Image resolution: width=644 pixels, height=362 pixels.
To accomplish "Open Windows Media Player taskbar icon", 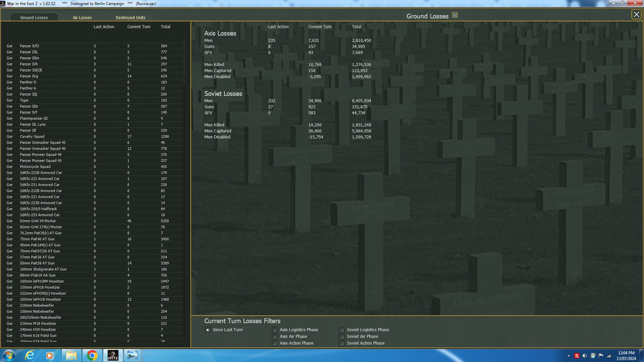I will (x=50, y=355).
